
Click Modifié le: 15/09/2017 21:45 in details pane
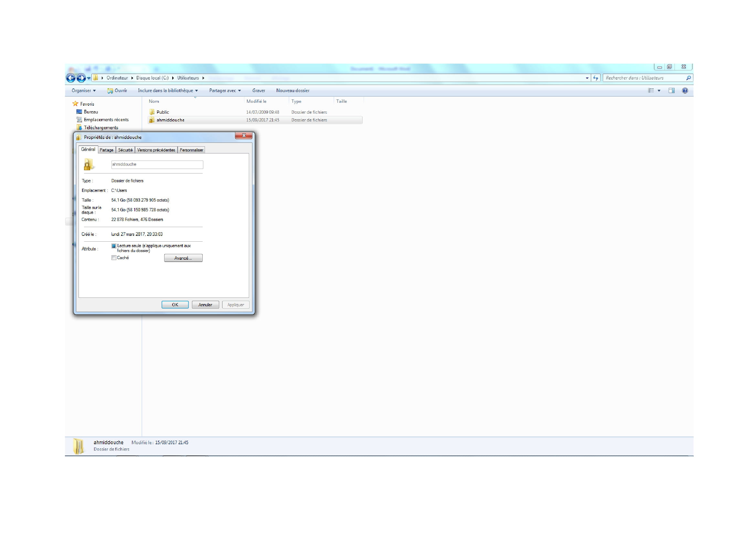pos(160,443)
